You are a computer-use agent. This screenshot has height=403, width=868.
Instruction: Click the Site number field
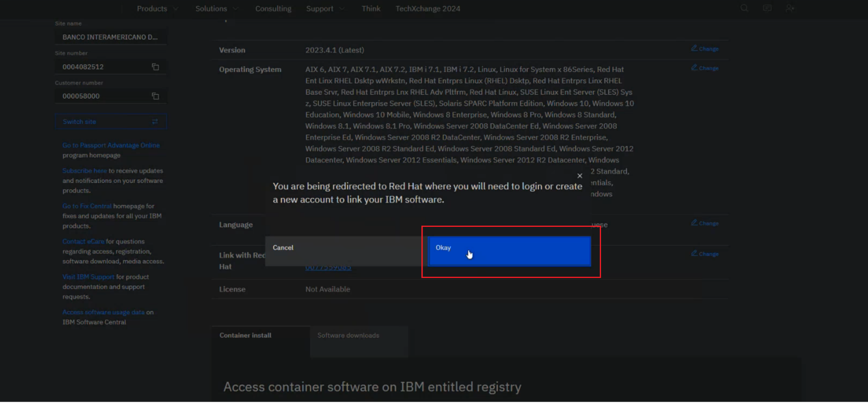(111, 67)
